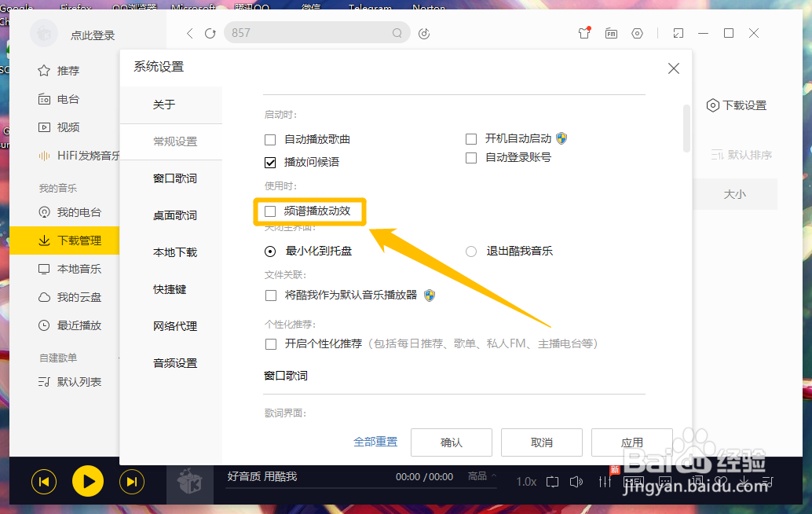Click the settings dialog vertical scrollbar
The width and height of the screenshot is (812, 514).
coord(686,128)
